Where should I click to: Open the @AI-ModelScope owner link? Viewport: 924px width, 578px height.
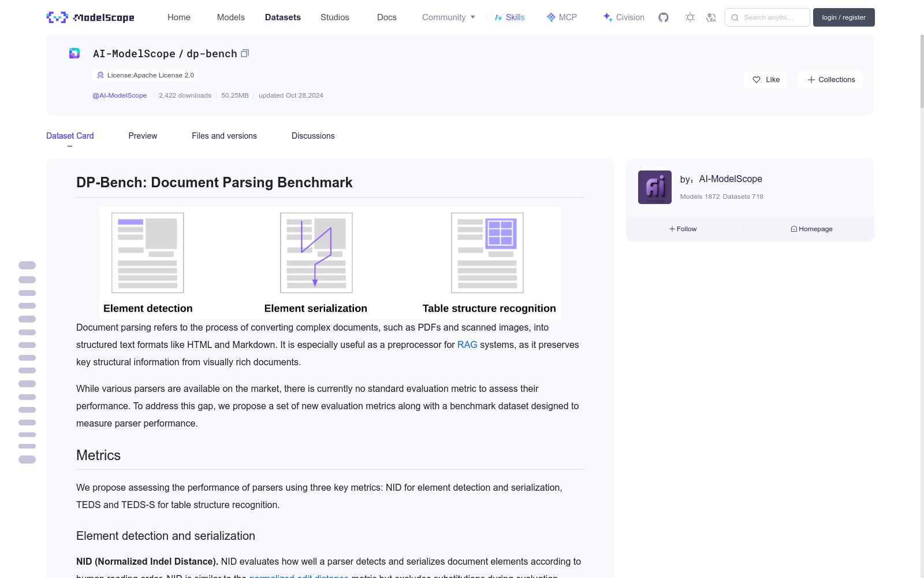[x=120, y=95]
